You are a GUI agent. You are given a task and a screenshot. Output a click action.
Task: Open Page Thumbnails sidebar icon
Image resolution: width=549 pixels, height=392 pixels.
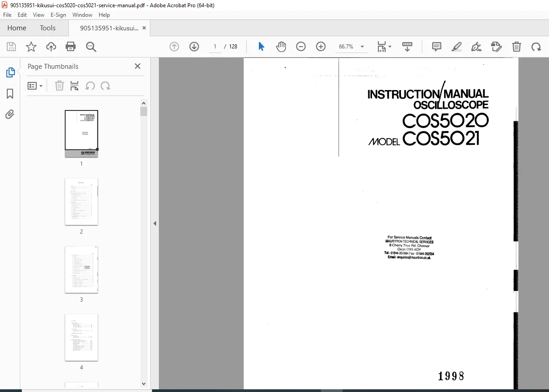(x=10, y=72)
